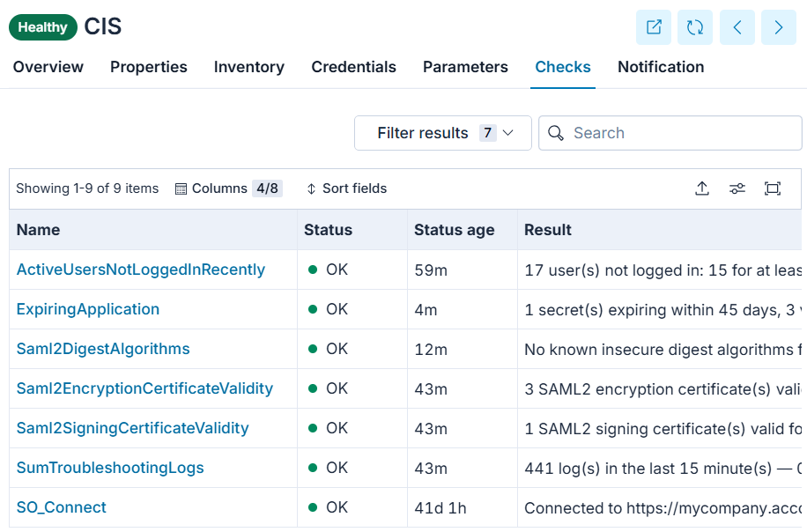The width and height of the screenshot is (807, 532).
Task: Open the Columns 4/8 selector
Action: pyautogui.click(x=228, y=188)
